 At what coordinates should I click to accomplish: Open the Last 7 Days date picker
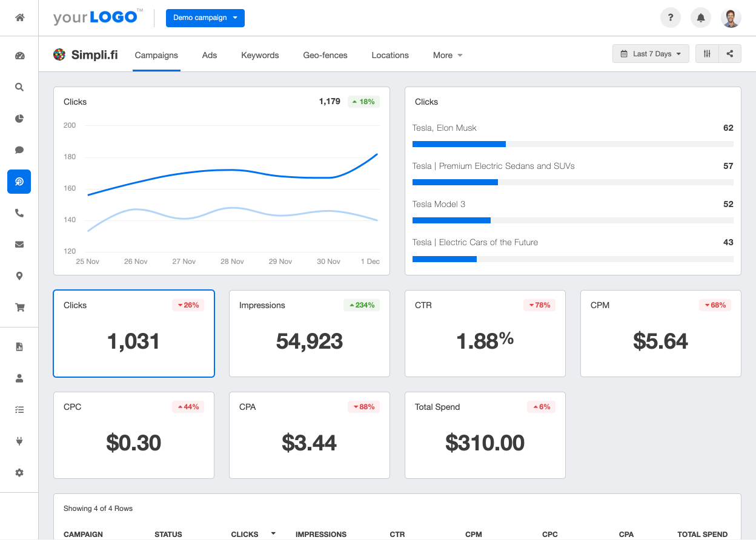651,54
